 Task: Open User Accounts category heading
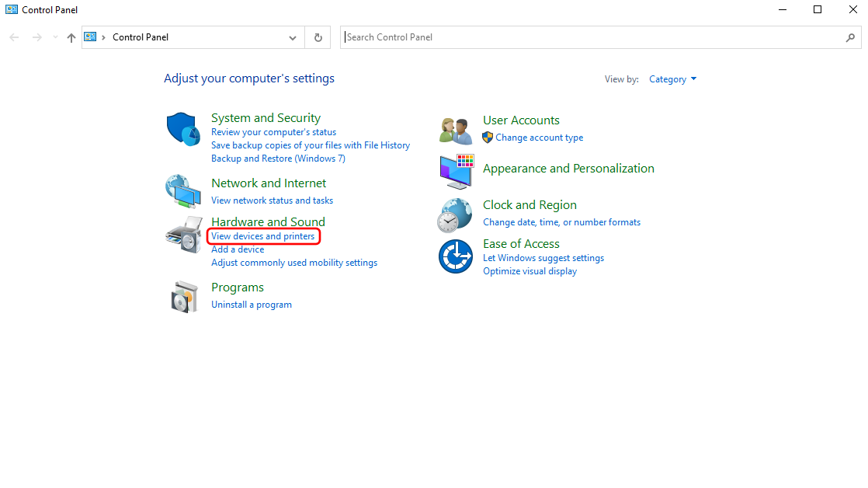coord(521,120)
